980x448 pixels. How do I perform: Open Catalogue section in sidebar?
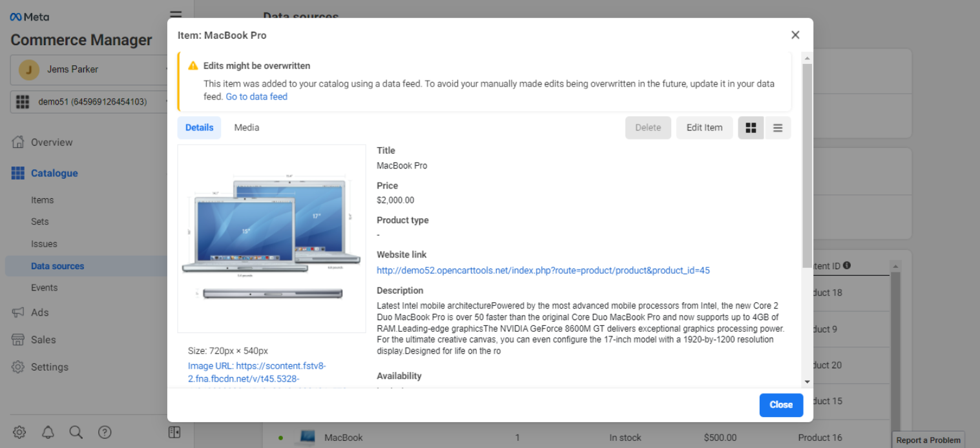(54, 173)
